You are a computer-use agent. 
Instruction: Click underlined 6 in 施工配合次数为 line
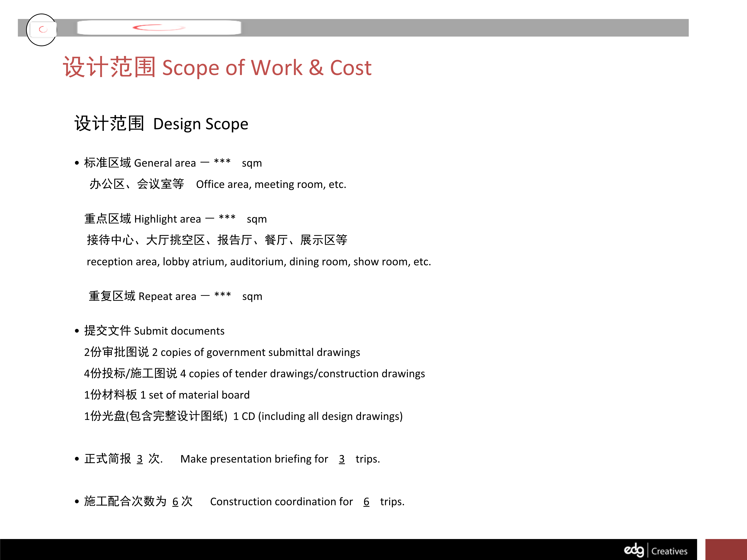click(175, 502)
